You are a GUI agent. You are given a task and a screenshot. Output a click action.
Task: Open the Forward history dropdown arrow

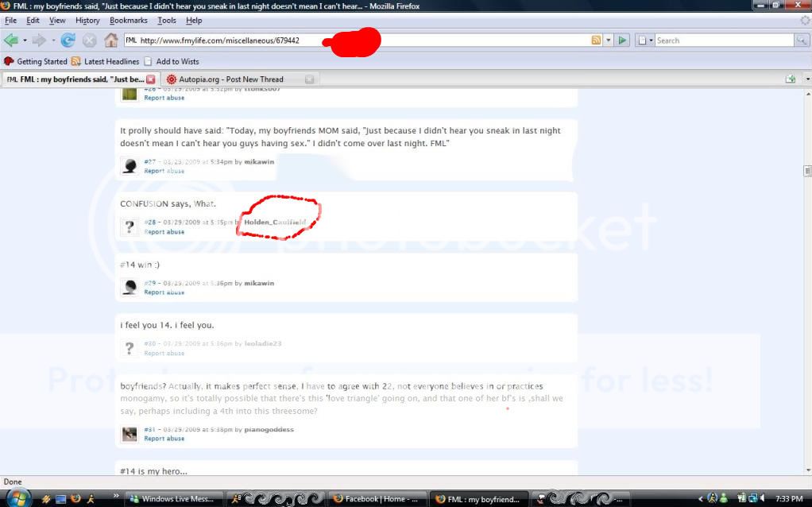[x=52, y=41]
